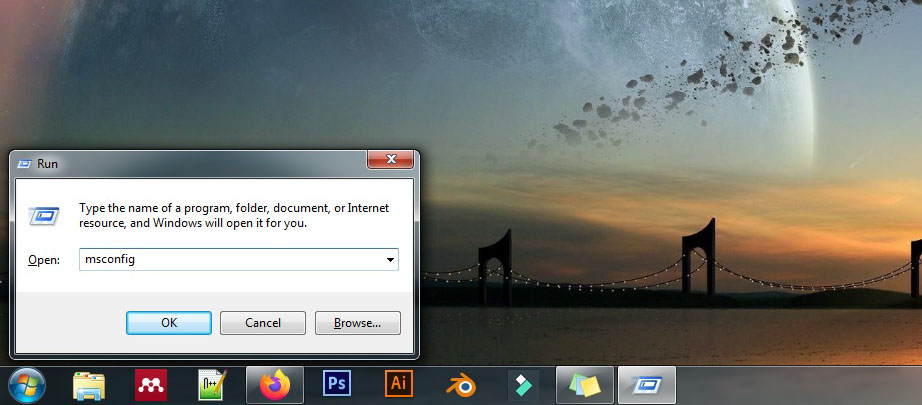Launch Windows Explorer from the taskbar
Viewport: 922px width, 405px height.
(x=89, y=385)
